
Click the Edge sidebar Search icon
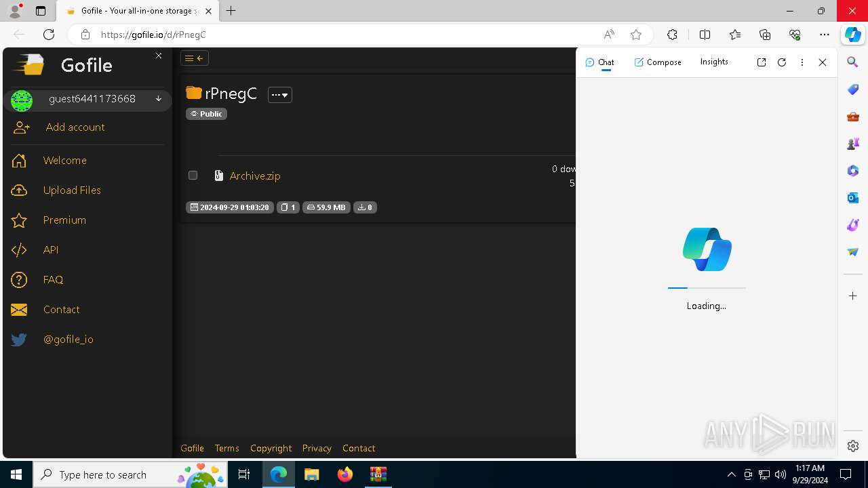853,62
